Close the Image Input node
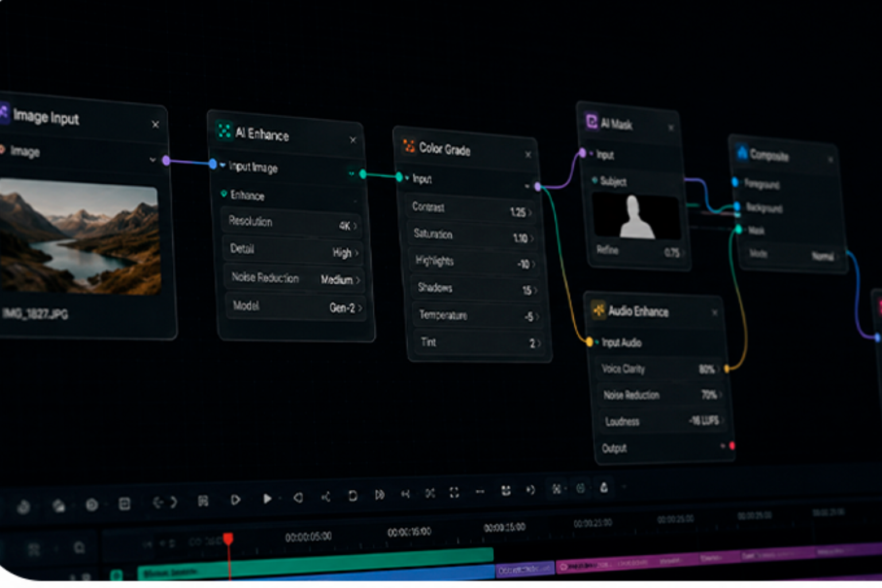This screenshot has height=588, width=882. 155,124
